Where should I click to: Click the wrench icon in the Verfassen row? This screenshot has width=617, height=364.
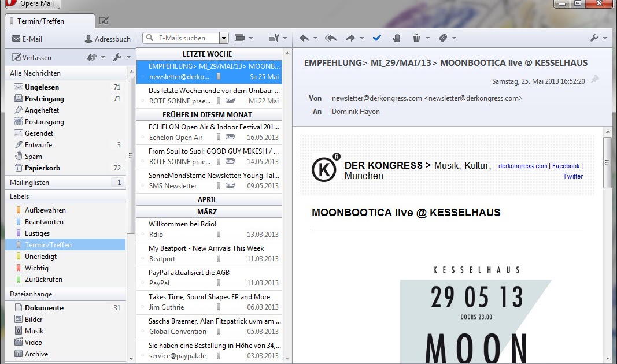coord(117,57)
